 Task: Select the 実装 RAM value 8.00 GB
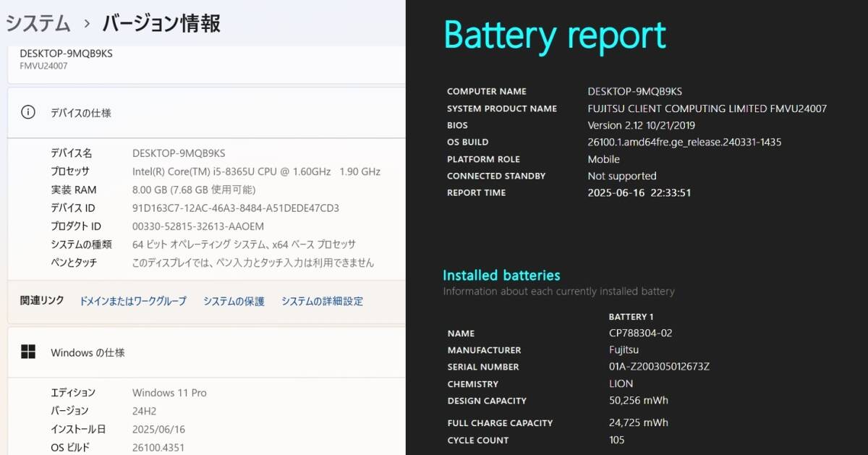[194, 190]
